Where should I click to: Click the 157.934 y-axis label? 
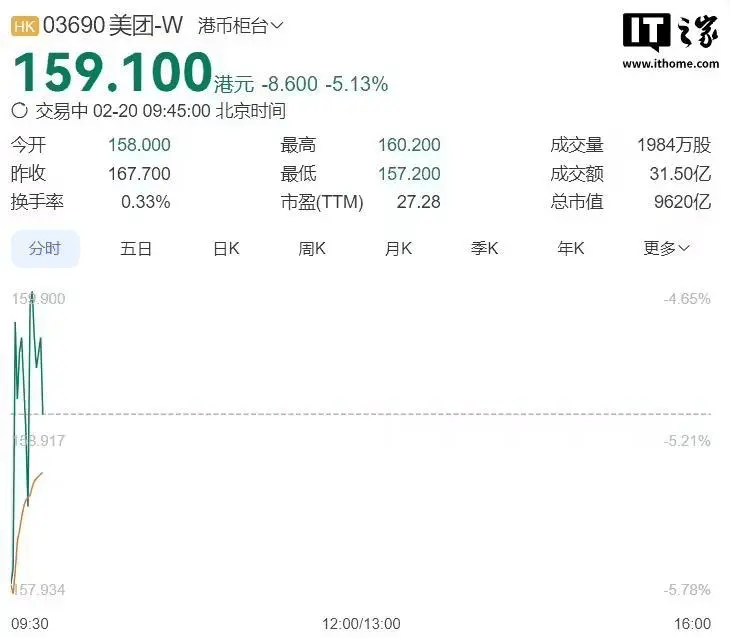[38, 590]
